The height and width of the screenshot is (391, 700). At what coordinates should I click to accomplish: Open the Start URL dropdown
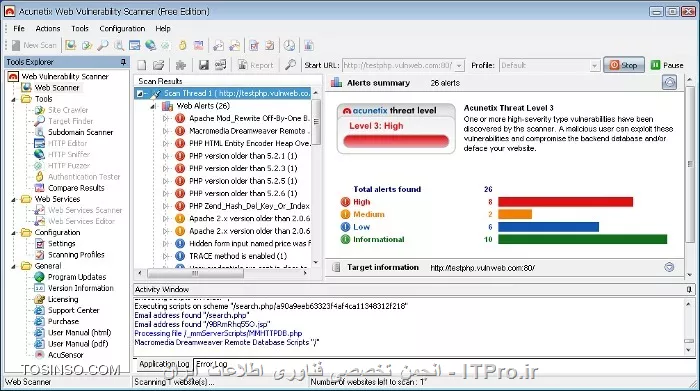click(459, 66)
